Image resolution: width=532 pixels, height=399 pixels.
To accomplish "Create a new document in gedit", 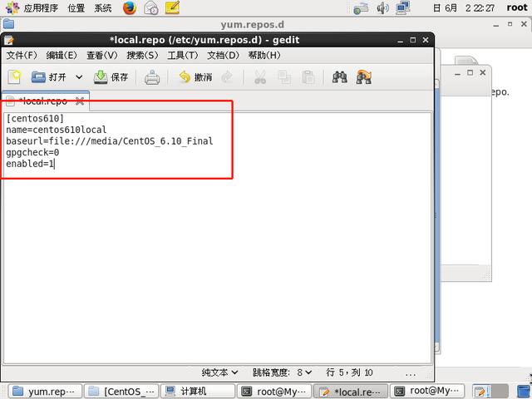I will [x=14, y=77].
